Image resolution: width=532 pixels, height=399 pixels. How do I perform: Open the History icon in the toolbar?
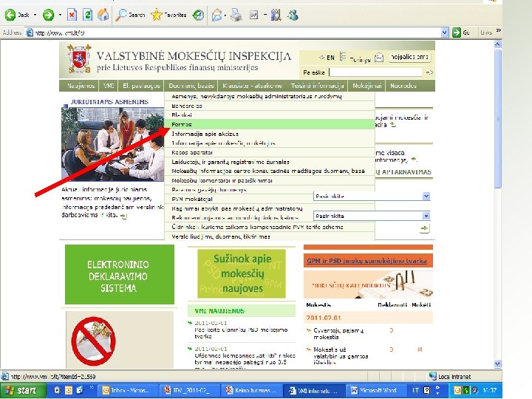[199, 15]
